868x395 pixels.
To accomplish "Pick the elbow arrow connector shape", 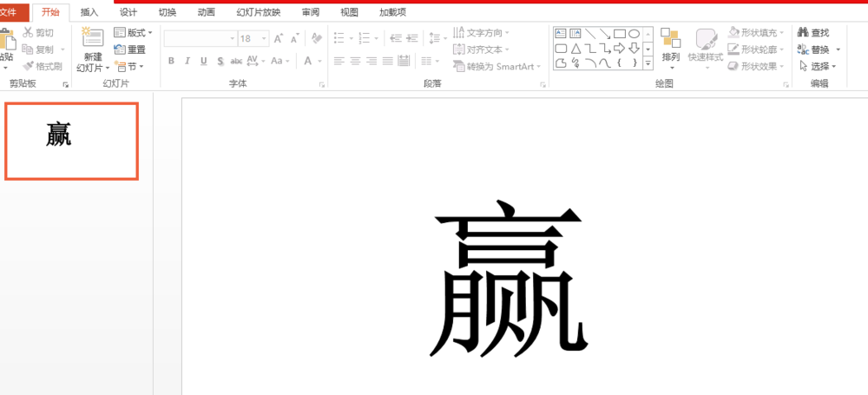I will pos(604,49).
